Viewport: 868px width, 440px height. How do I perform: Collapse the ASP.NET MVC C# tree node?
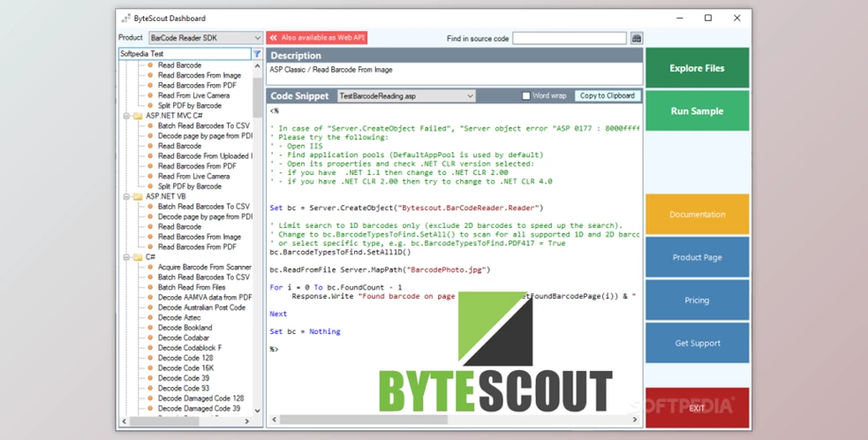126,116
